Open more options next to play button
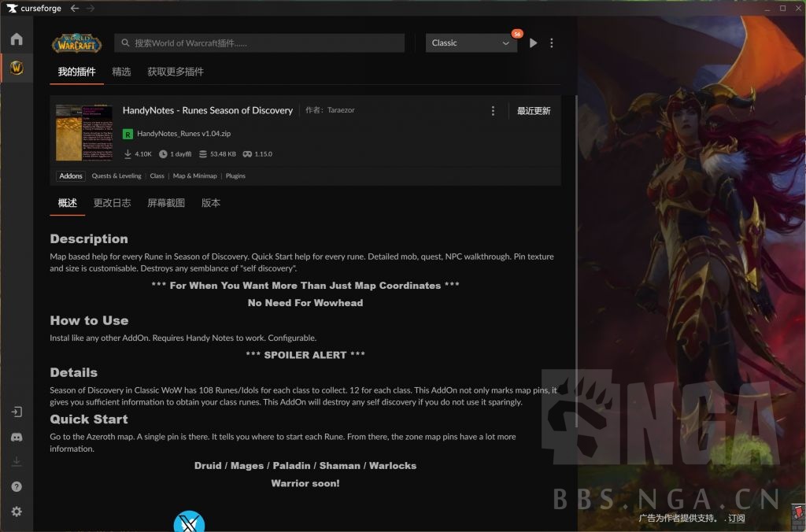The width and height of the screenshot is (806, 532). 552,43
